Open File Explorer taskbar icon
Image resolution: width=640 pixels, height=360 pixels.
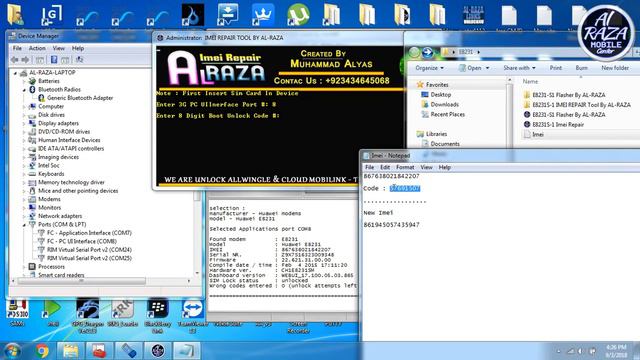click(x=71, y=351)
